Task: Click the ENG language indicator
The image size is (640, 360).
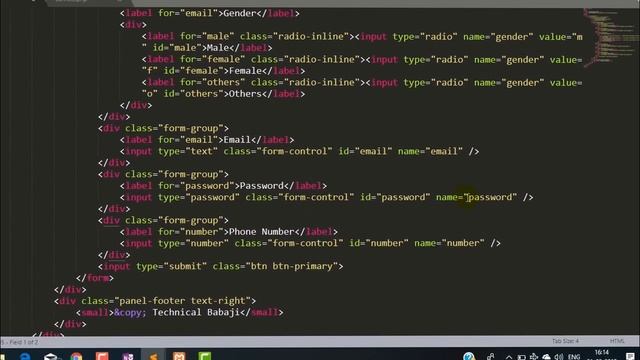Action: pos(574,357)
